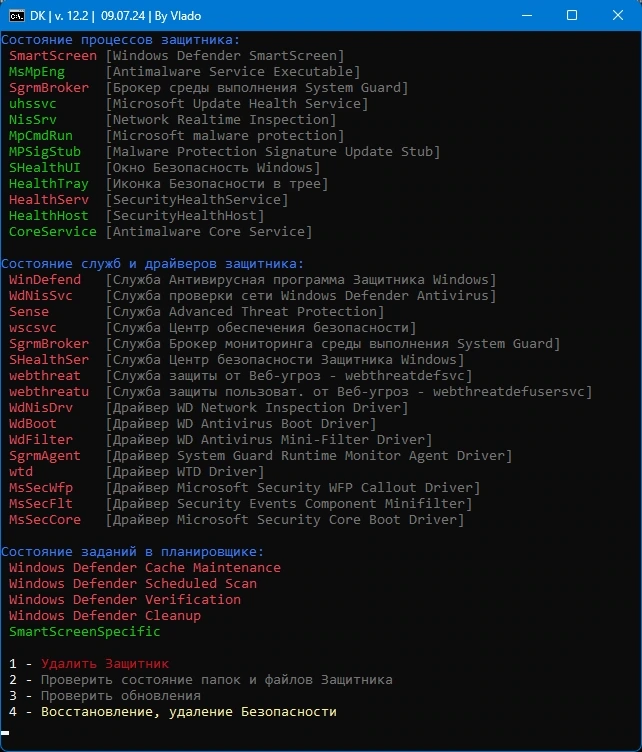This screenshot has width=642, height=752.
Task: Click the 'HealthTray' process name
Action: [49, 184]
